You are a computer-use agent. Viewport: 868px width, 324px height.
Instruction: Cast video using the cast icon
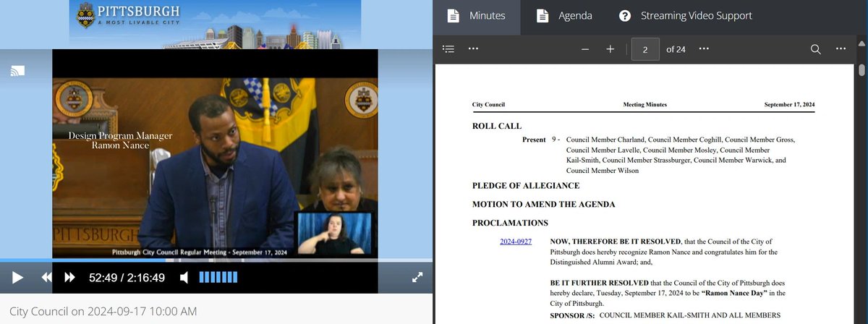[x=18, y=71]
